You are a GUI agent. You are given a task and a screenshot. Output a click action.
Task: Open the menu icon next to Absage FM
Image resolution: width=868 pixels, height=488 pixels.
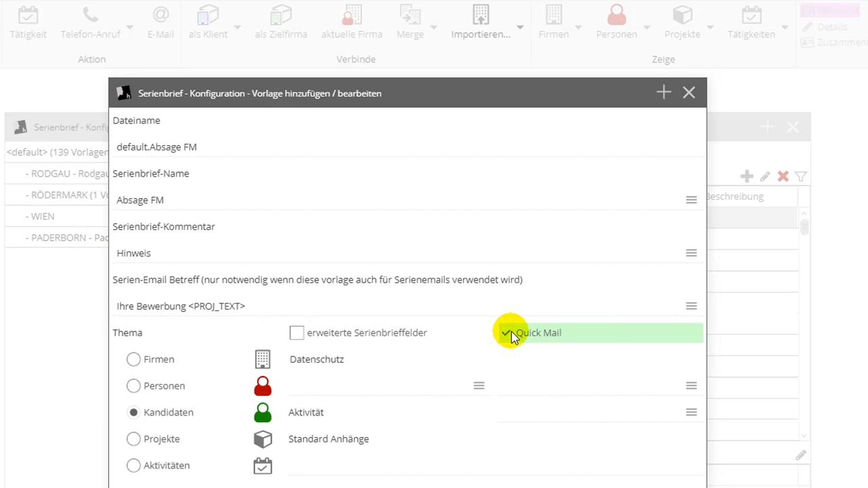(x=691, y=200)
